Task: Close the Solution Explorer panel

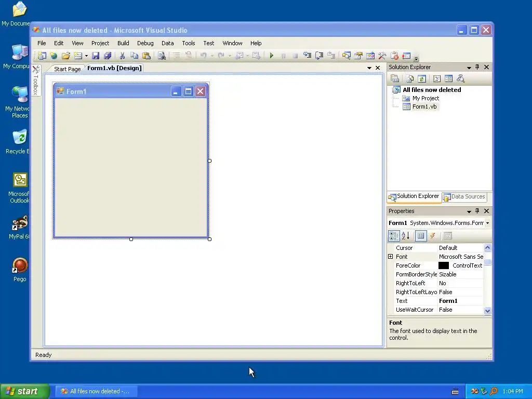Action: 486,67
